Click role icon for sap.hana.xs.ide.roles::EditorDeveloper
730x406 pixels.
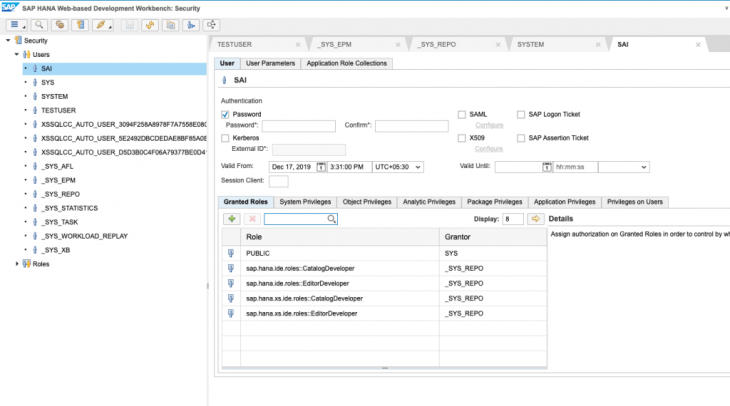[x=231, y=313]
